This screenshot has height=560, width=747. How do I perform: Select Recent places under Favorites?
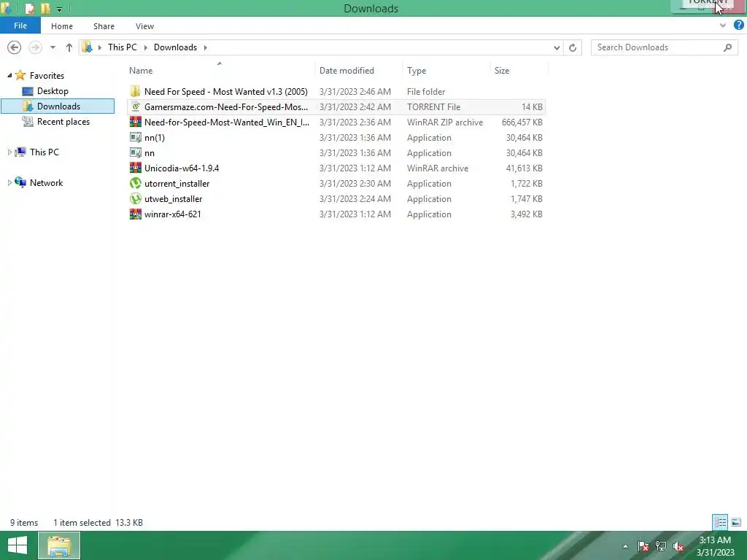(x=63, y=122)
